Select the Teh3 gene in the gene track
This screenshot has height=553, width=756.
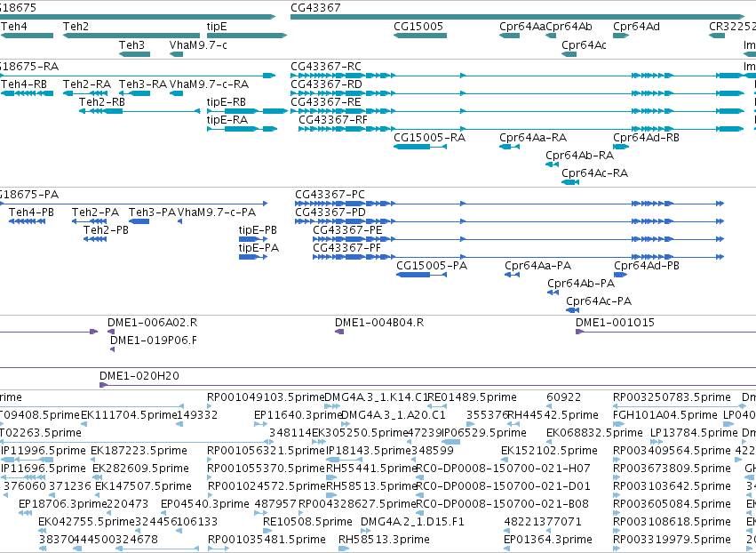tap(134, 54)
